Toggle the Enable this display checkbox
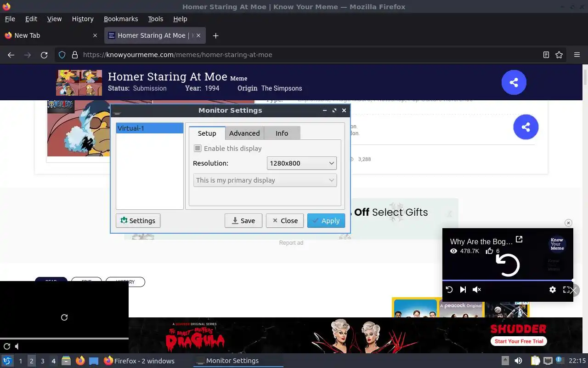The width and height of the screenshot is (588, 368). [198, 148]
